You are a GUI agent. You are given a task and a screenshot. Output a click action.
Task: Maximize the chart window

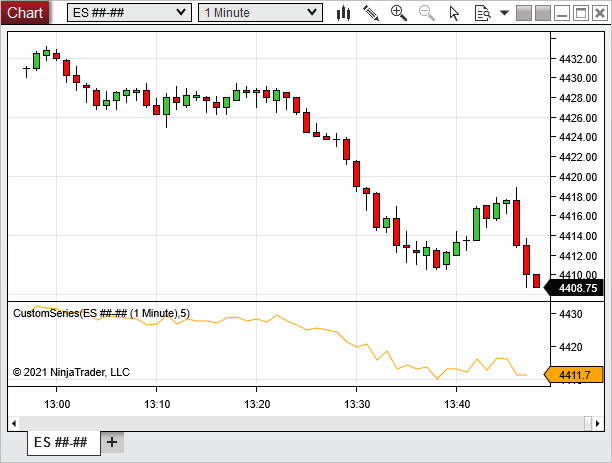click(581, 13)
